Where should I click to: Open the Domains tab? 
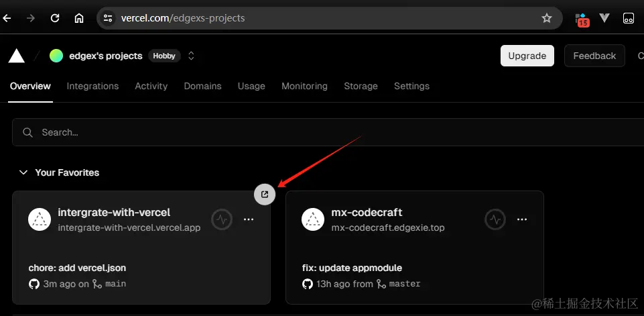pos(202,86)
